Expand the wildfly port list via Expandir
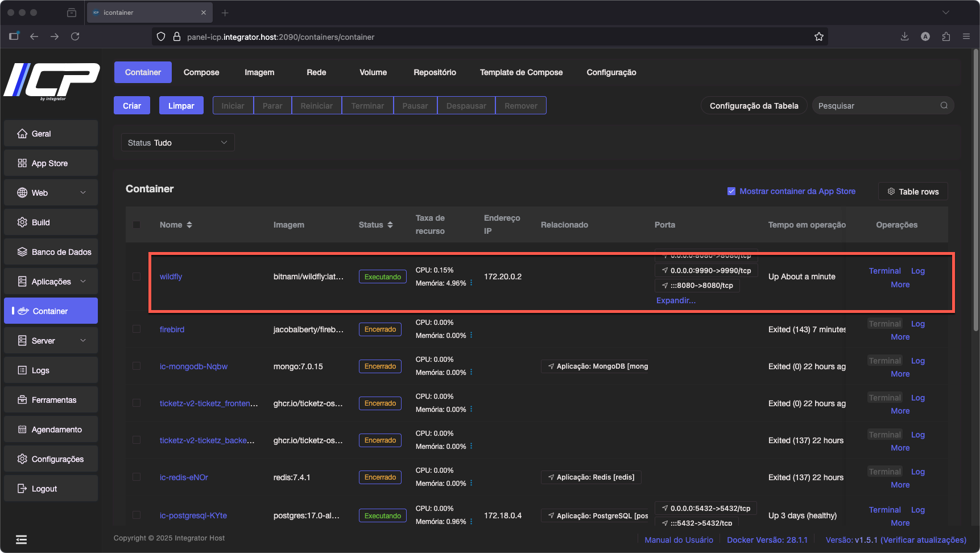The image size is (980, 553). (676, 300)
